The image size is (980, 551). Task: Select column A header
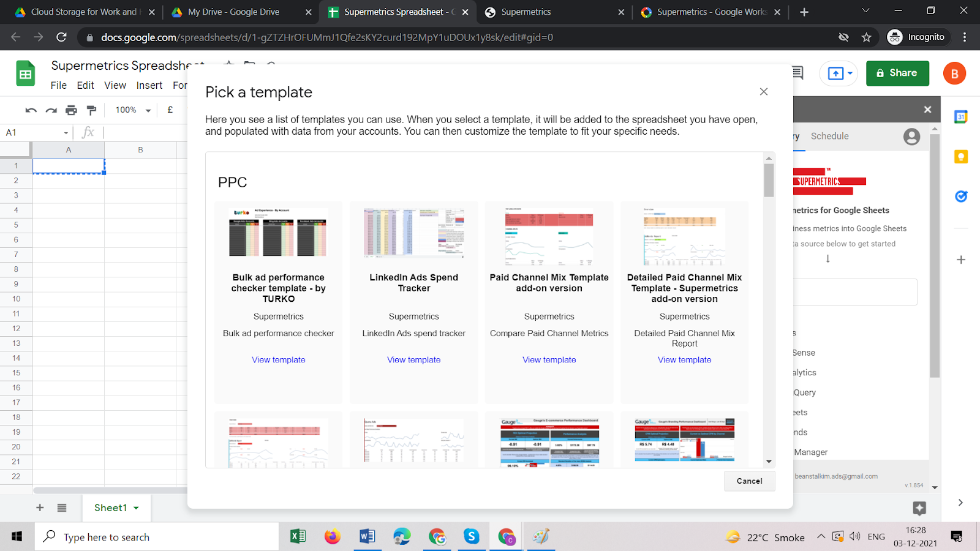(69, 150)
